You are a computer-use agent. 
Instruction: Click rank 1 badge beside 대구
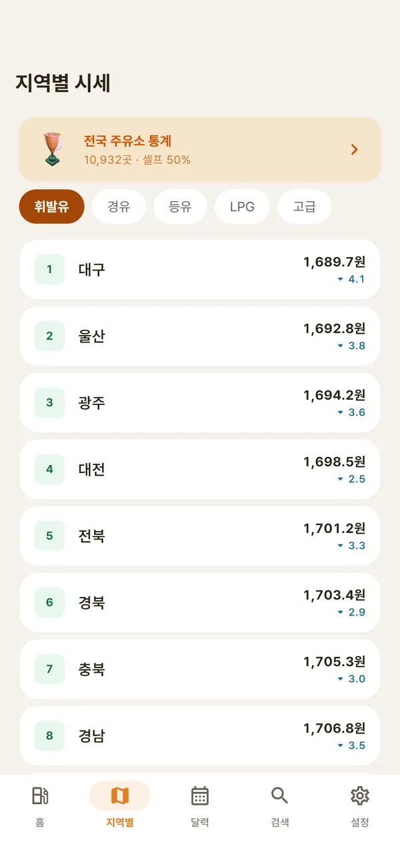coord(49,269)
